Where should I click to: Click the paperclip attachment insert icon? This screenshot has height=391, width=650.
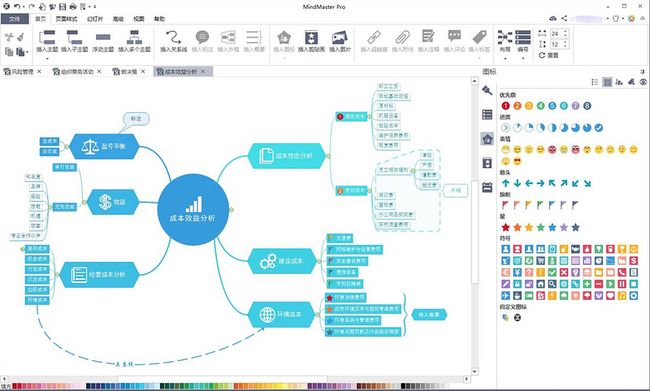[402, 37]
